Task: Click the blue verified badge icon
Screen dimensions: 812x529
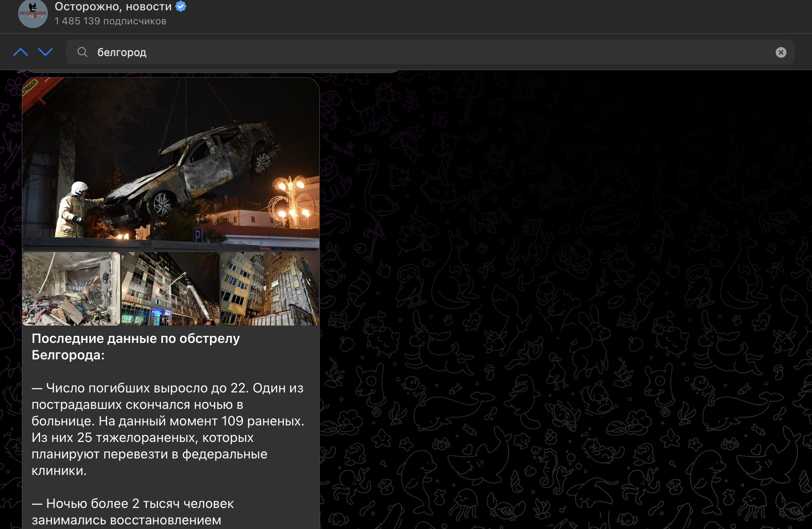Action: [181, 6]
